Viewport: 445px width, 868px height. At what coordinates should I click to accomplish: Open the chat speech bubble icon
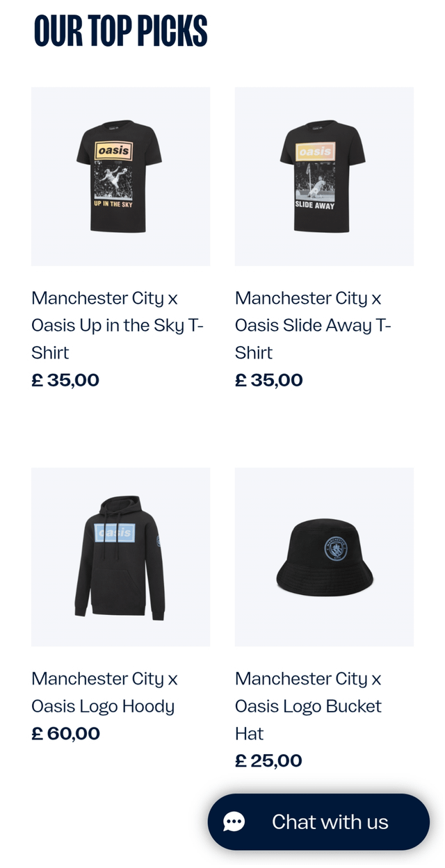(x=234, y=821)
